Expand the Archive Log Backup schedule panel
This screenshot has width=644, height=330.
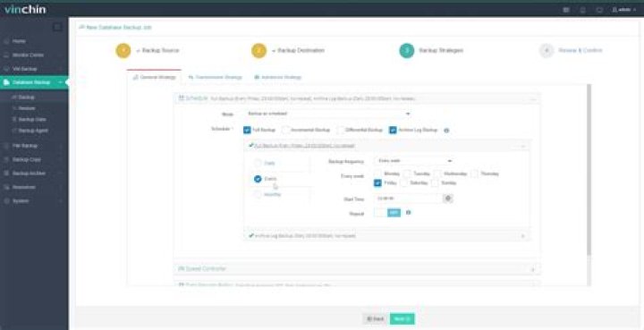[386, 236]
